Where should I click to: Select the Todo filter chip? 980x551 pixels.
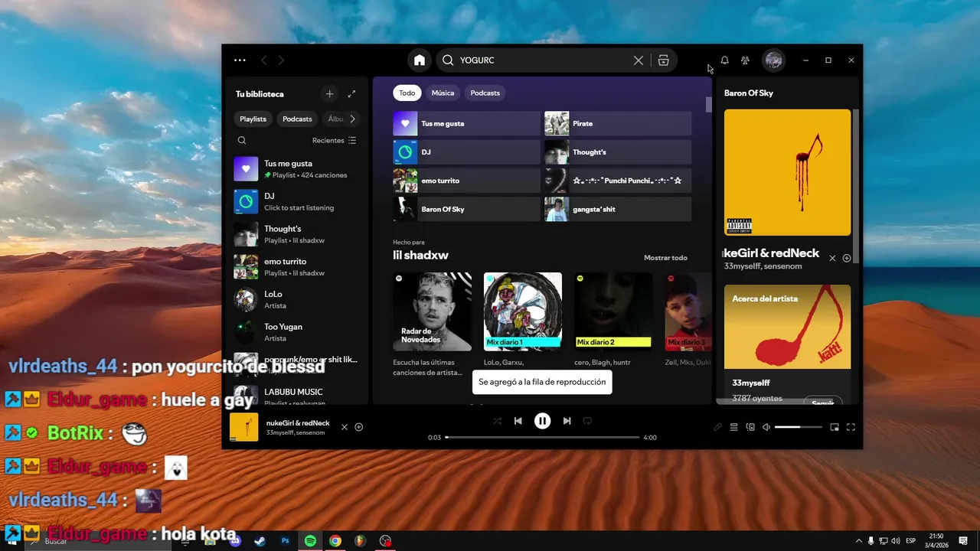pos(407,93)
